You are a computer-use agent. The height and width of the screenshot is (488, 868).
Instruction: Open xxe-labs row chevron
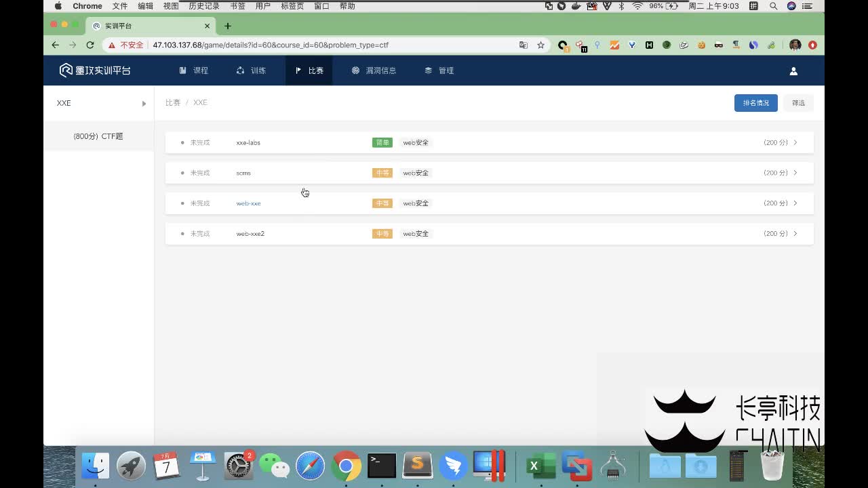click(x=795, y=143)
